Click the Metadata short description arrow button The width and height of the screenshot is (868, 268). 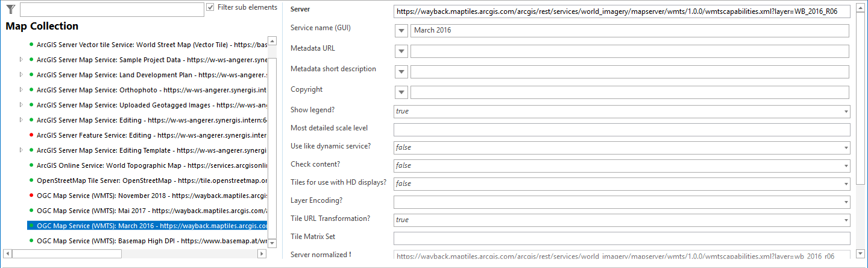coord(402,72)
